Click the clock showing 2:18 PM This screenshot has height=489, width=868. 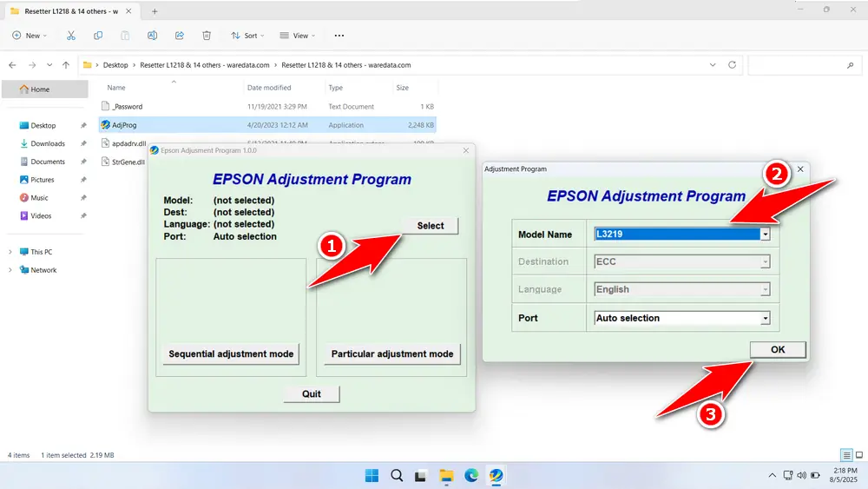click(845, 471)
